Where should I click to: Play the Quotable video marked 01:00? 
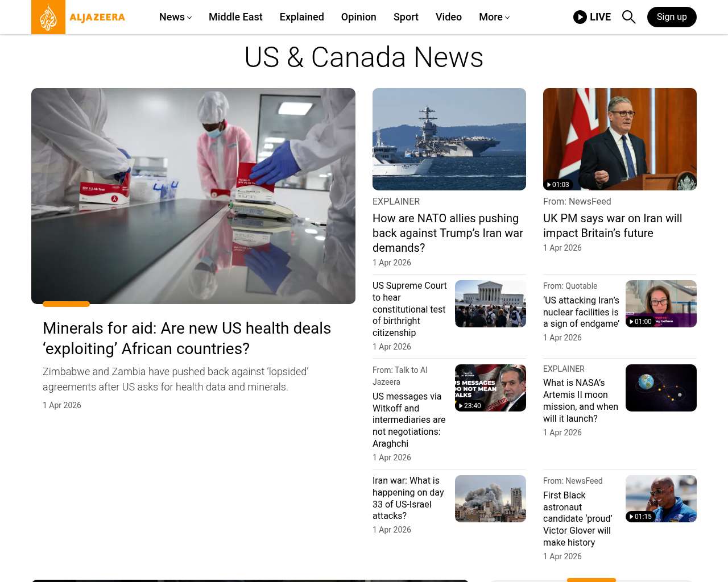click(x=661, y=304)
